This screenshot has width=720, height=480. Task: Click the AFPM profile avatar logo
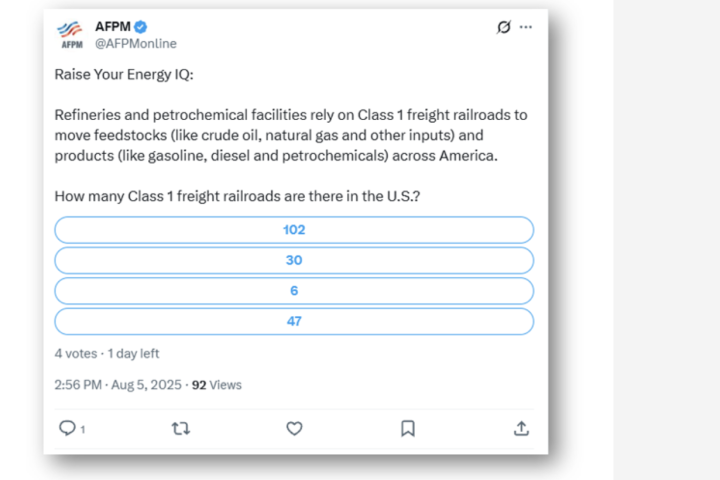point(71,35)
